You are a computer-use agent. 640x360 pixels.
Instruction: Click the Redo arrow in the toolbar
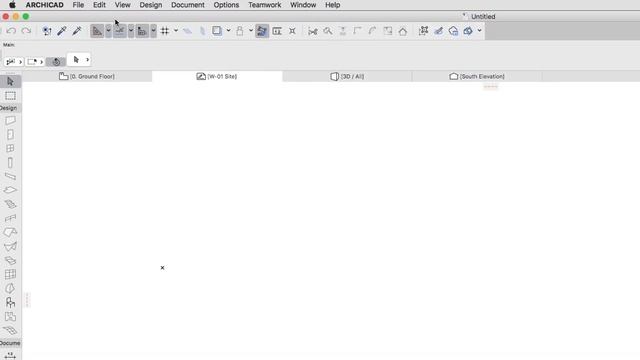26,31
